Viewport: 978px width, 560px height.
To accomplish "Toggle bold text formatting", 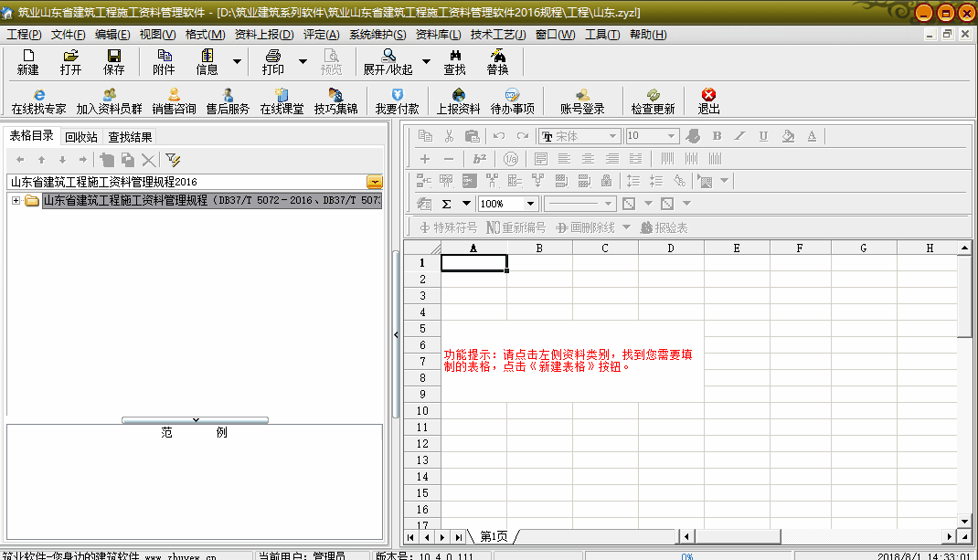I will 717,136.
